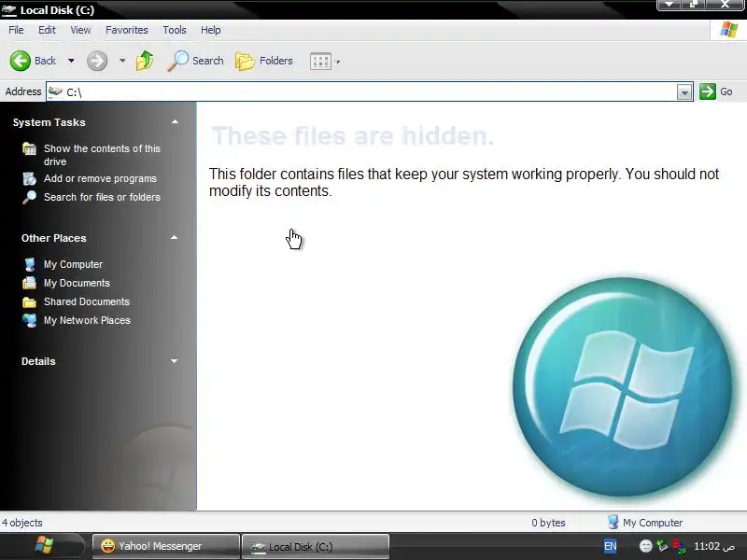Open My Computer from Other Places

point(73,264)
